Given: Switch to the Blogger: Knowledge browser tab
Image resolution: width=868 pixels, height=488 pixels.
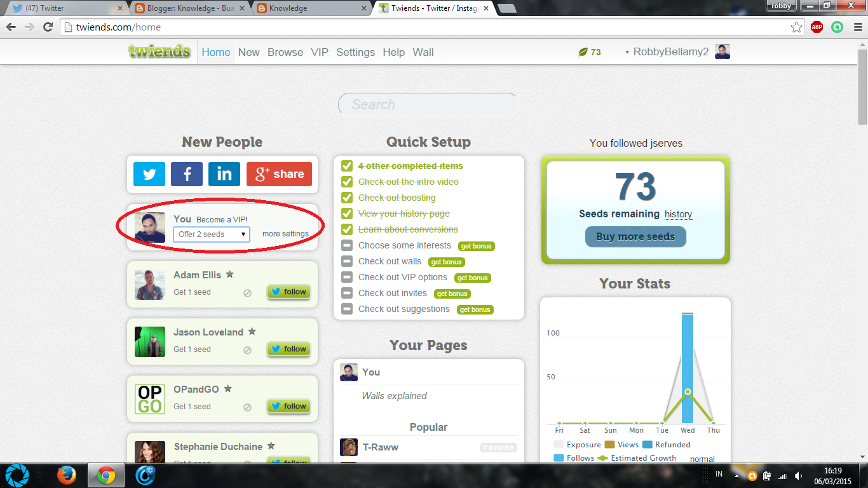Looking at the screenshot, I should 190,8.
